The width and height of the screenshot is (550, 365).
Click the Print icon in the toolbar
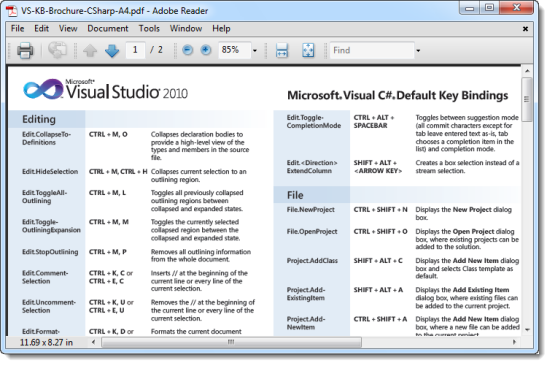25,50
